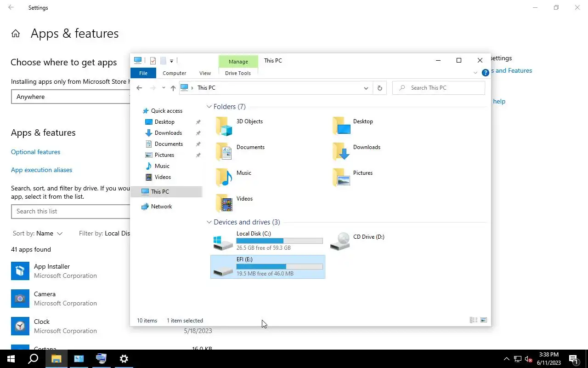Select Desktop in Quick access list
The image size is (588, 368).
pyautogui.click(x=164, y=122)
